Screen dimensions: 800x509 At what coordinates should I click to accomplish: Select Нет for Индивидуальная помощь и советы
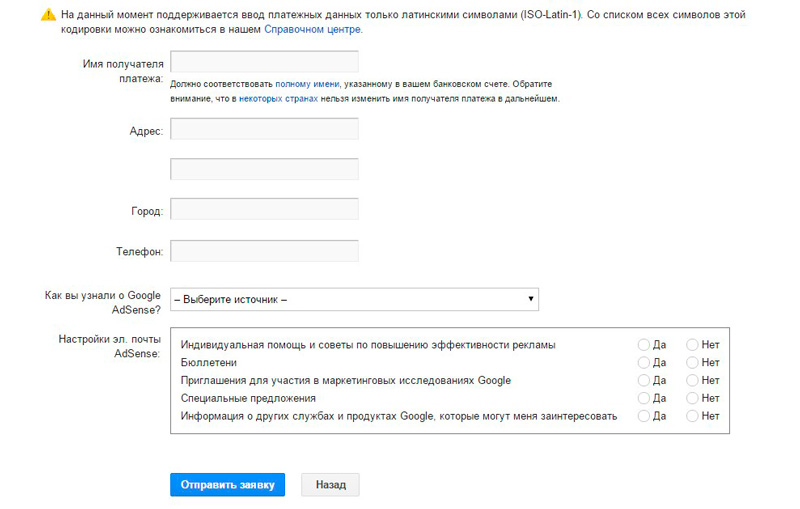click(x=693, y=345)
